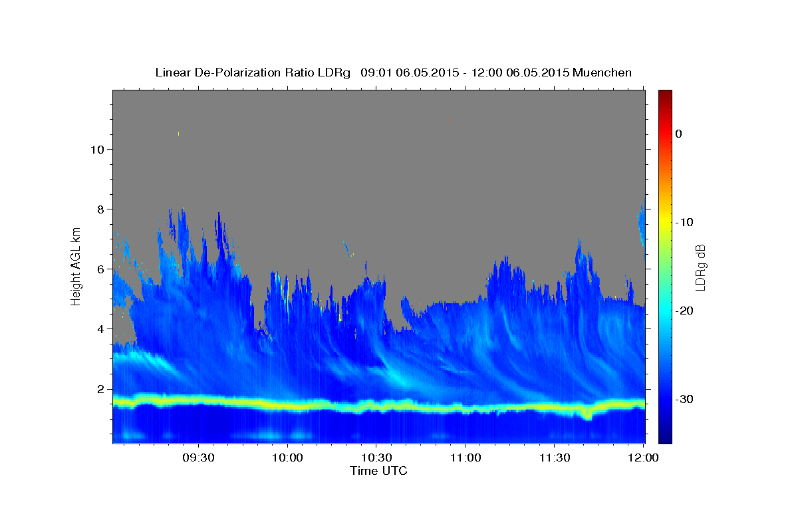Click the '12:00' time axis label

(x=642, y=458)
